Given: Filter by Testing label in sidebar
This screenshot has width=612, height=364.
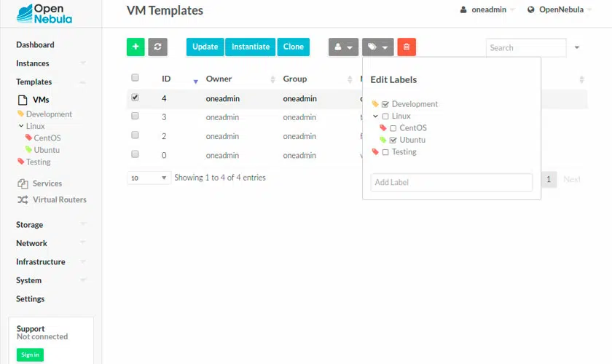Looking at the screenshot, I should (x=38, y=162).
